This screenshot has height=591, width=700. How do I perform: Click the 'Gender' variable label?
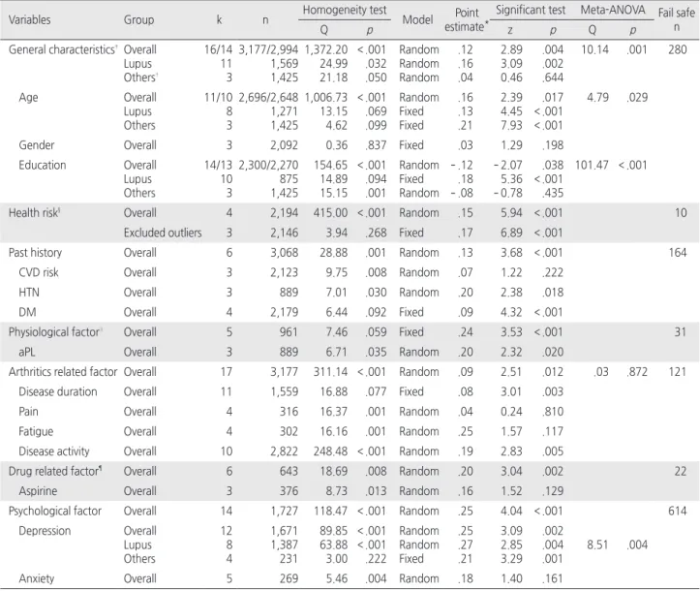click(37, 145)
